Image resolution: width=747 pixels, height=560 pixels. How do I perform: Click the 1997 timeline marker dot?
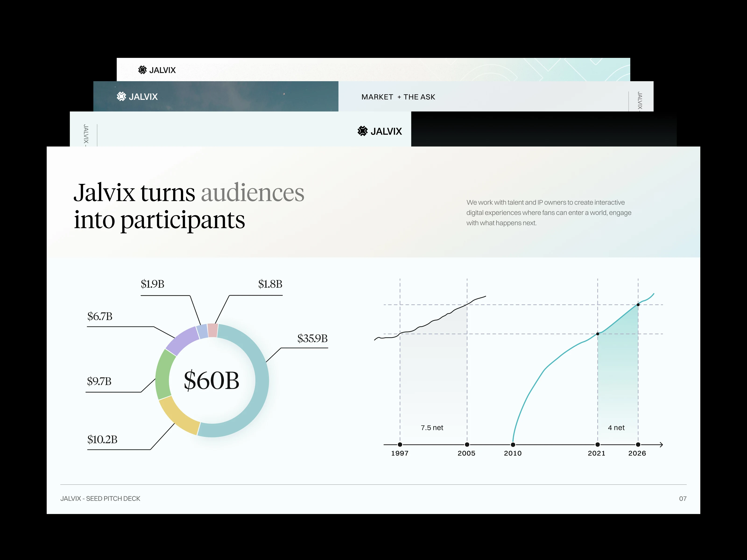(400, 444)
